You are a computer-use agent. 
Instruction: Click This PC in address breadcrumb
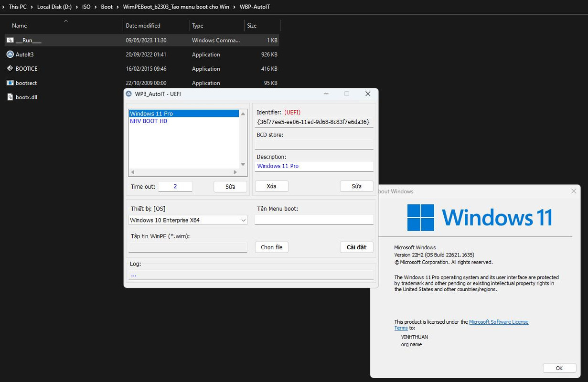(x=18, y=7)
